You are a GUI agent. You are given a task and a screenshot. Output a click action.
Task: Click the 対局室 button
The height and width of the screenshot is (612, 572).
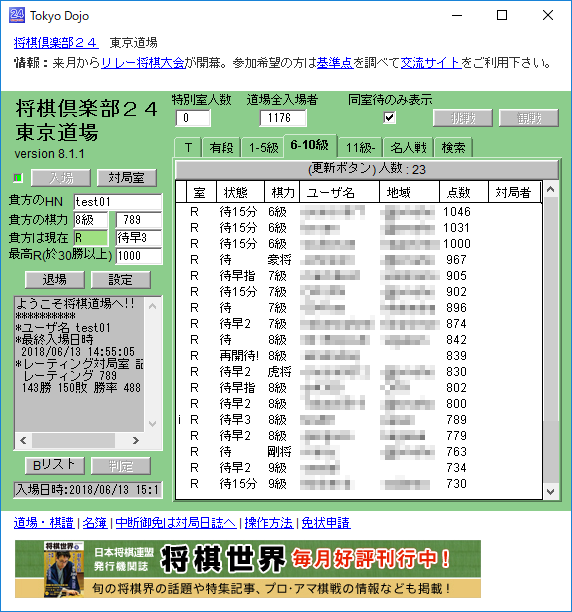coord(127,178)
